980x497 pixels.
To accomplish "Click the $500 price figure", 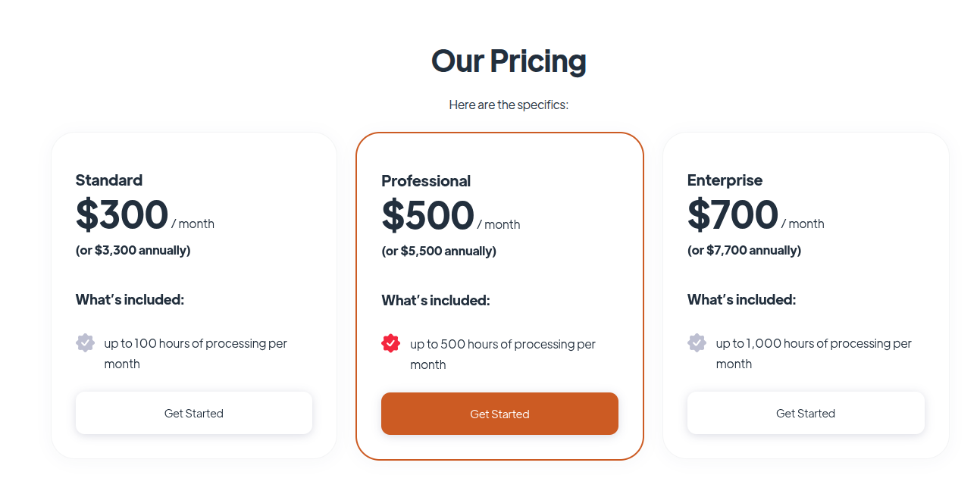I will pos(427,215).
